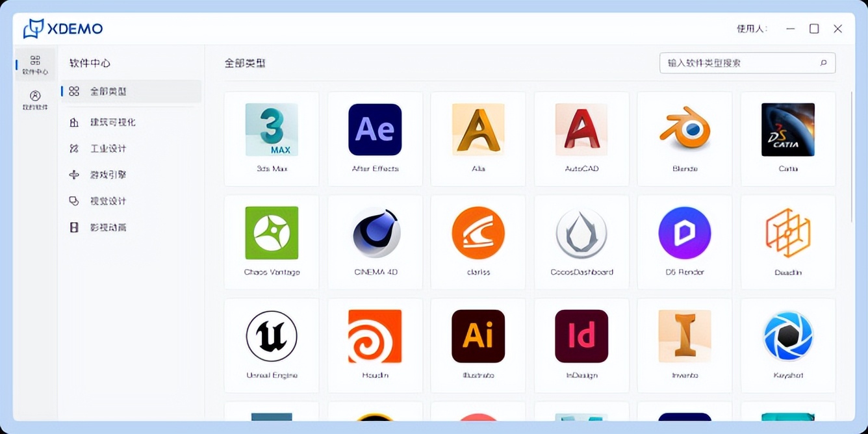
Task: Click the 软件中心 panel heading
Action: click(90, 63)
